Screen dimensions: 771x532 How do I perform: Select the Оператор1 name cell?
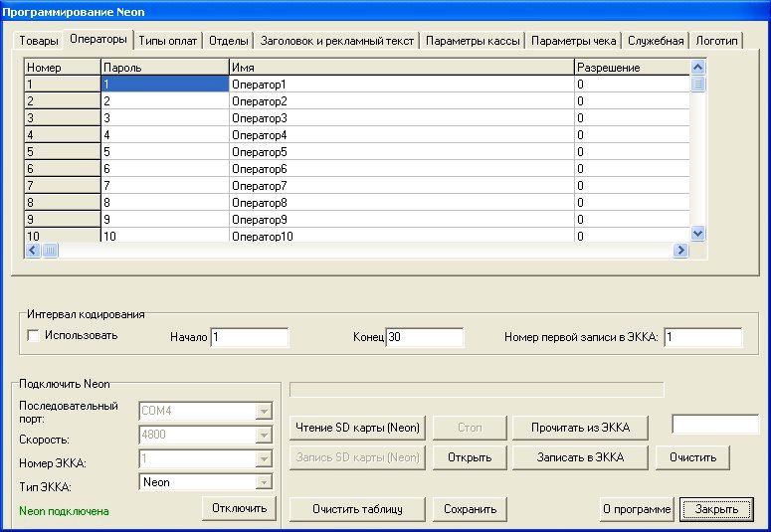[x=402, y=85]
